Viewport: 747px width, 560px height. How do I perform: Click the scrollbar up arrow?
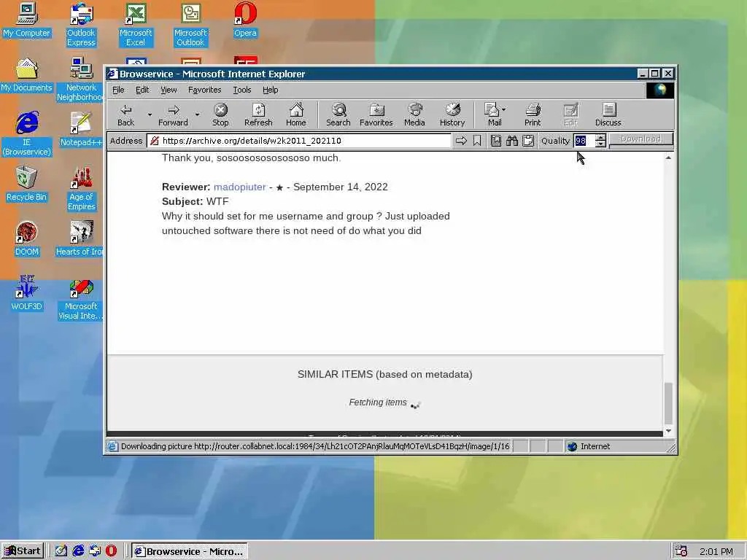[x=668, y=157]
